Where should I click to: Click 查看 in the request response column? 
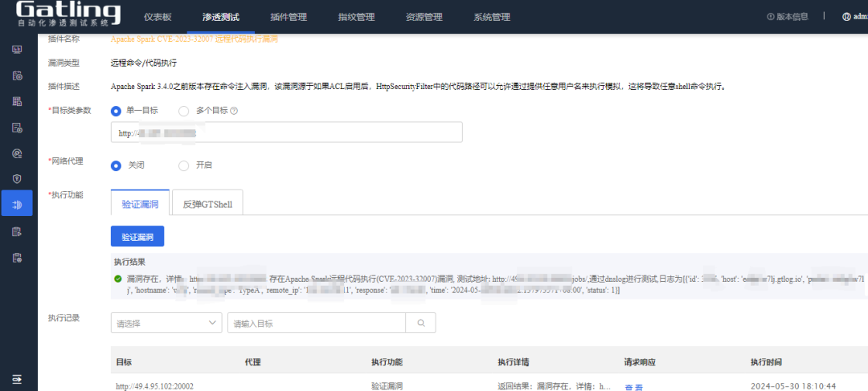pos(634,387)
